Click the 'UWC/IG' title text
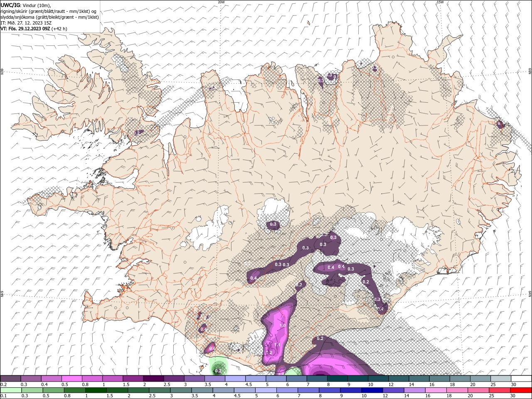The image size is (532, 399). tap(10, 5)
